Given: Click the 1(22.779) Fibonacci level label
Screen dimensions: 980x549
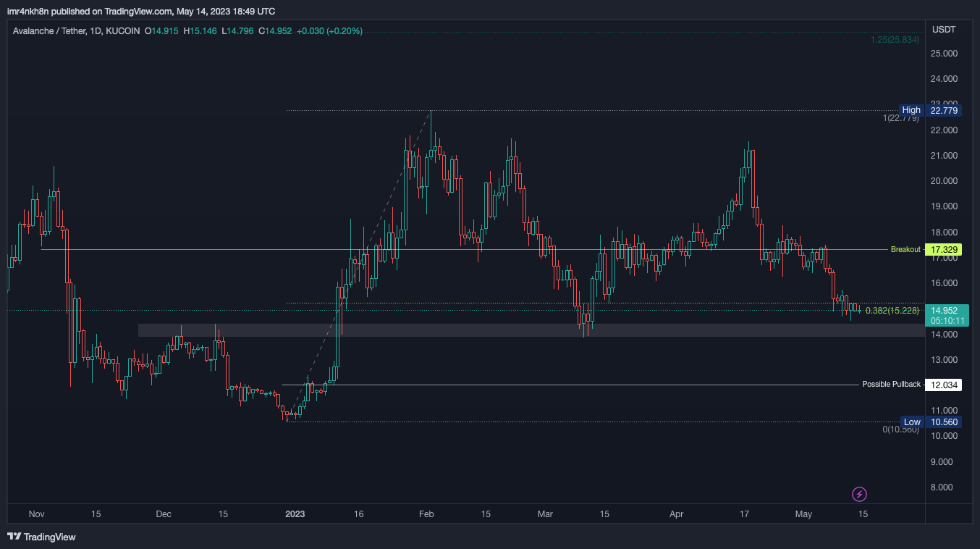Looking at the screenshot, I should 901,118.
